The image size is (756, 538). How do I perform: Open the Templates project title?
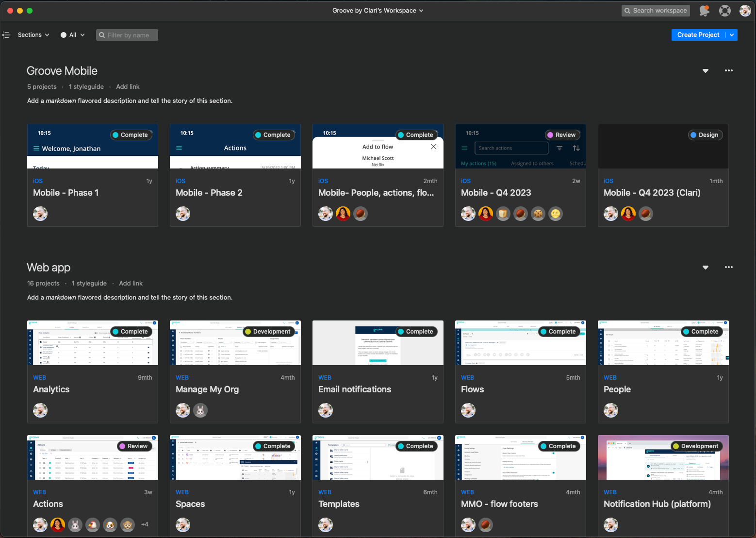[x=339, y=504]
